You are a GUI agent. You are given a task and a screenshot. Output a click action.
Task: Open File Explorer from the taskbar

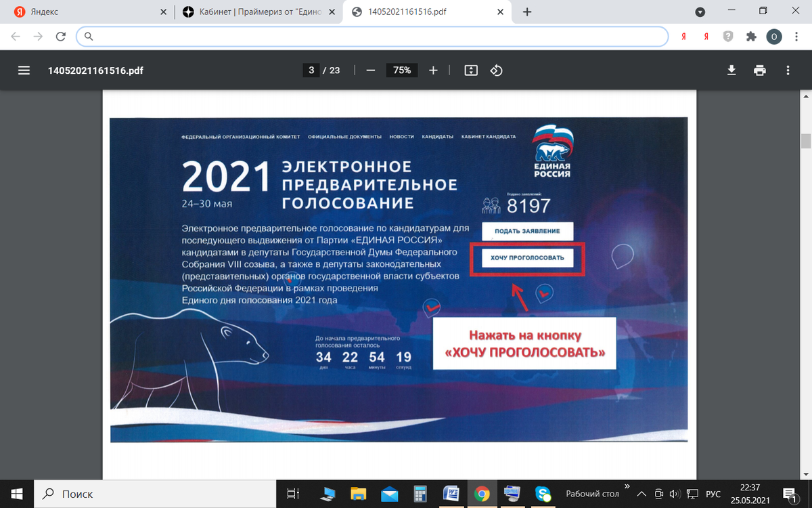[x=358, y=493]
